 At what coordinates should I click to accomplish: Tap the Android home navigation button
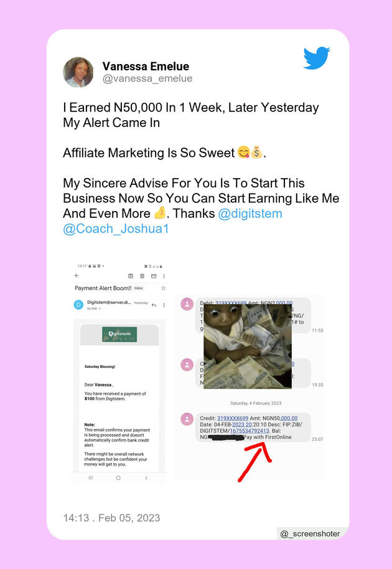(x=118, y=478)
